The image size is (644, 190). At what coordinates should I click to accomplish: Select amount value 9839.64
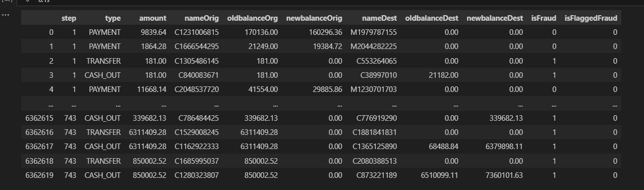coord(153,32)
